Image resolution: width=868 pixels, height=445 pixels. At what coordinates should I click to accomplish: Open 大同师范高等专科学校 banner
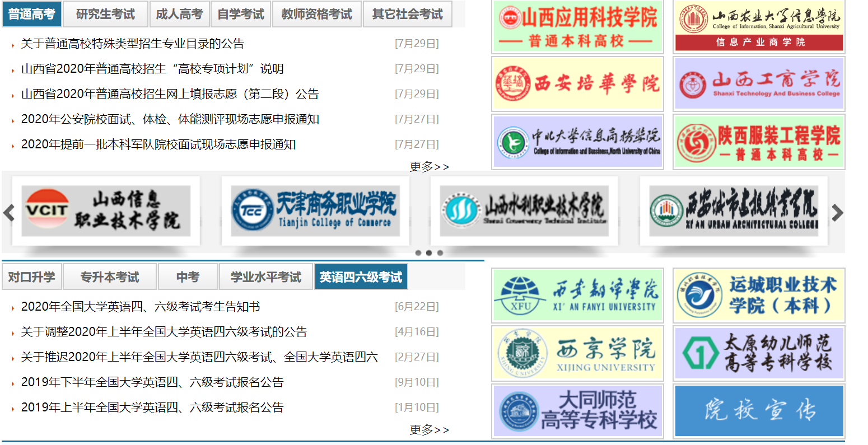pos(577,411)
